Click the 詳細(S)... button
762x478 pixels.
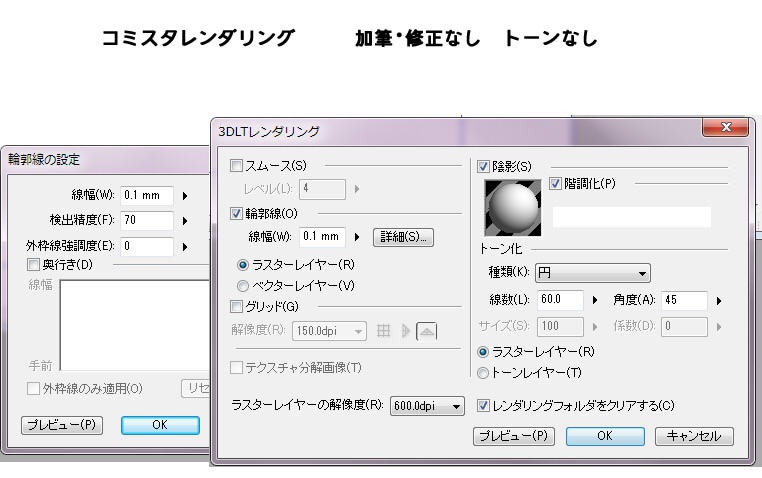point(403,237)
